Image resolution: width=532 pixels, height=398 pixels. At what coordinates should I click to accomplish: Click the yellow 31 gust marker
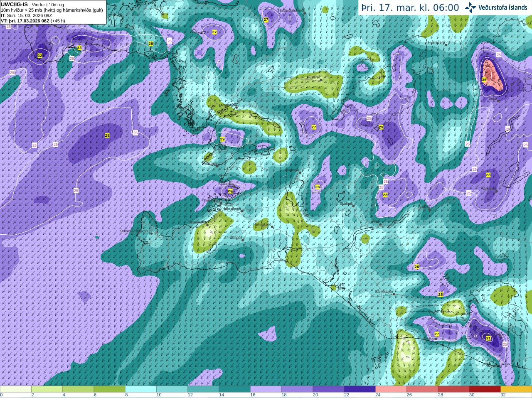(x=488, y=338)
